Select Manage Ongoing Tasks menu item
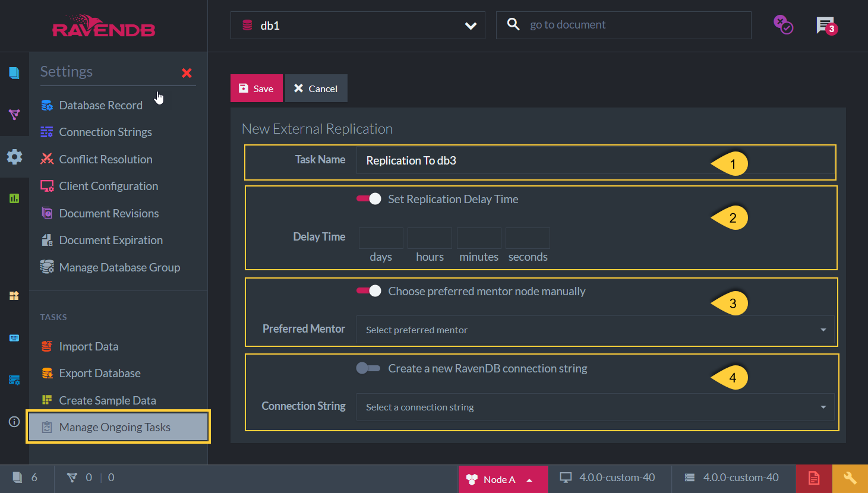This screenshot has width=868, height=493. tap(118, 426)
